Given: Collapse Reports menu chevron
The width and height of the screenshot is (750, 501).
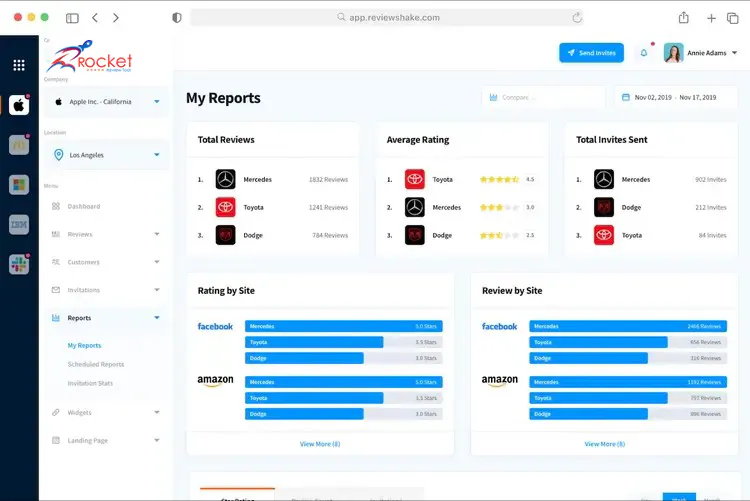Looking at the screenshot, I should click(157, 318).
